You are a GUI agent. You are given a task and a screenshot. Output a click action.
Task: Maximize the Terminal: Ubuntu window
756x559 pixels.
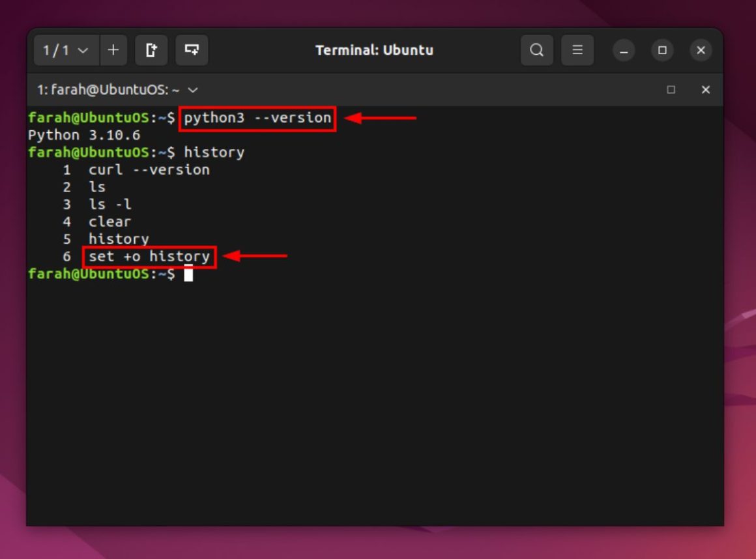click(x=662, y=50)
